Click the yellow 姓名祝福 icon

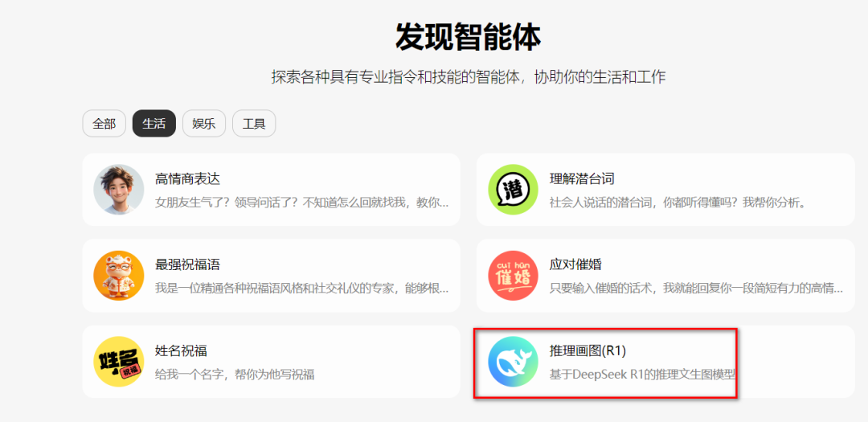click(x=118, y=362)
